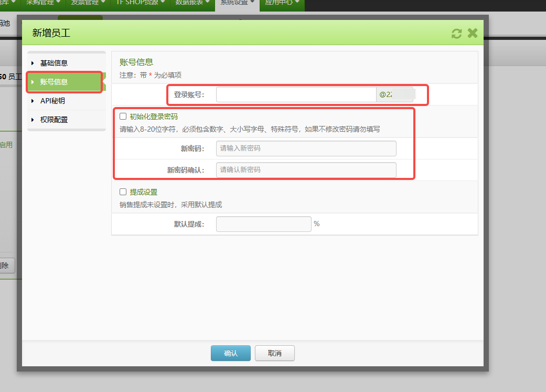This screenshot has height=392, width=546.
Task: Open the 数据报表 menu
Action: point(189,2)
